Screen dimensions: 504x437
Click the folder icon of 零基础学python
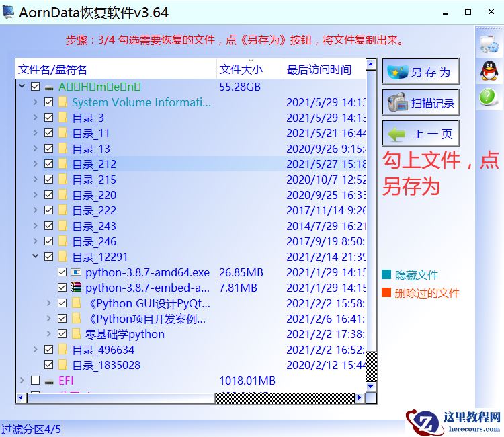(76, 333)
